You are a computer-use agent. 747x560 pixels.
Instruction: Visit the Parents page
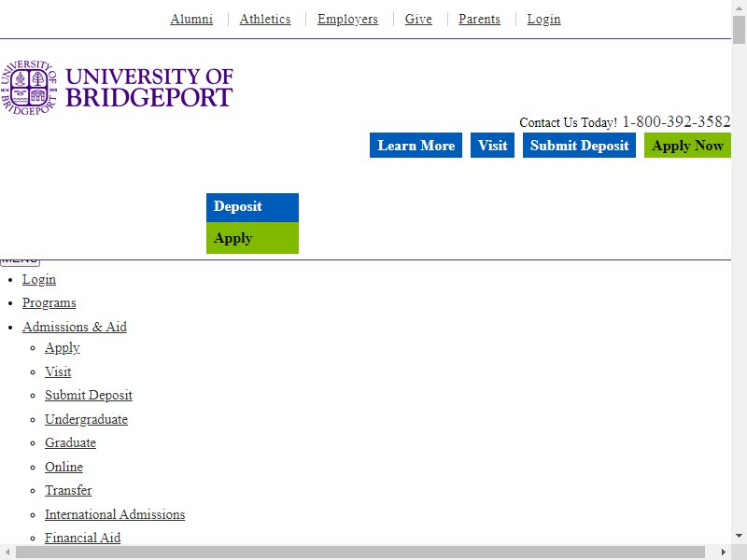(x=479, y=19)
